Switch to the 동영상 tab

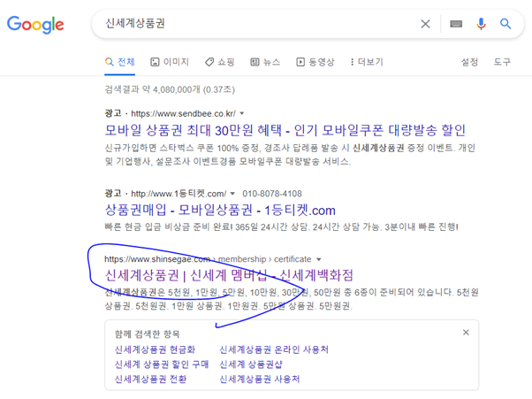[x=315, y=62]
